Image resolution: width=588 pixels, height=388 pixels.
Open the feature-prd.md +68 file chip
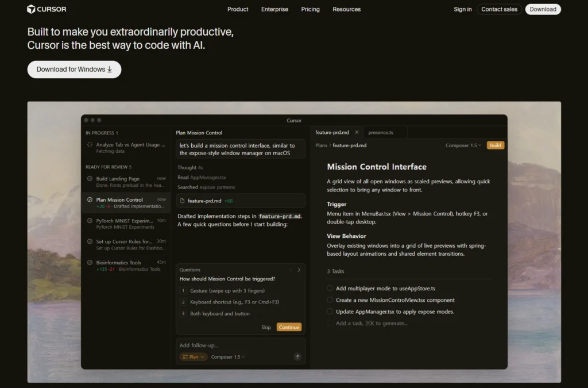(x=241, y=201)
